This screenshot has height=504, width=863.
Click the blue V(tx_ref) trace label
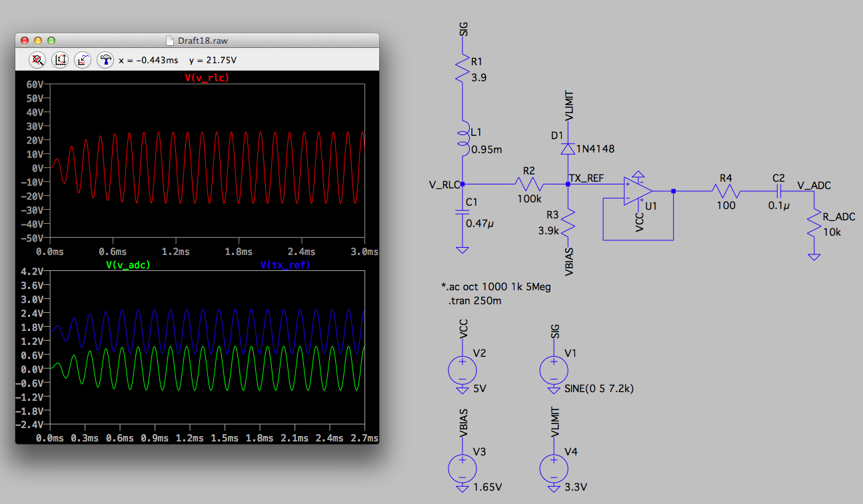coord(285,265)
